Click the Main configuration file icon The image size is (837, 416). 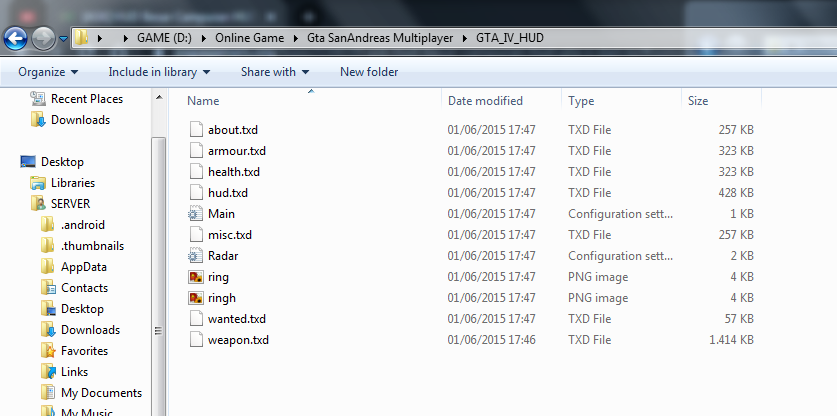[196, 214]
